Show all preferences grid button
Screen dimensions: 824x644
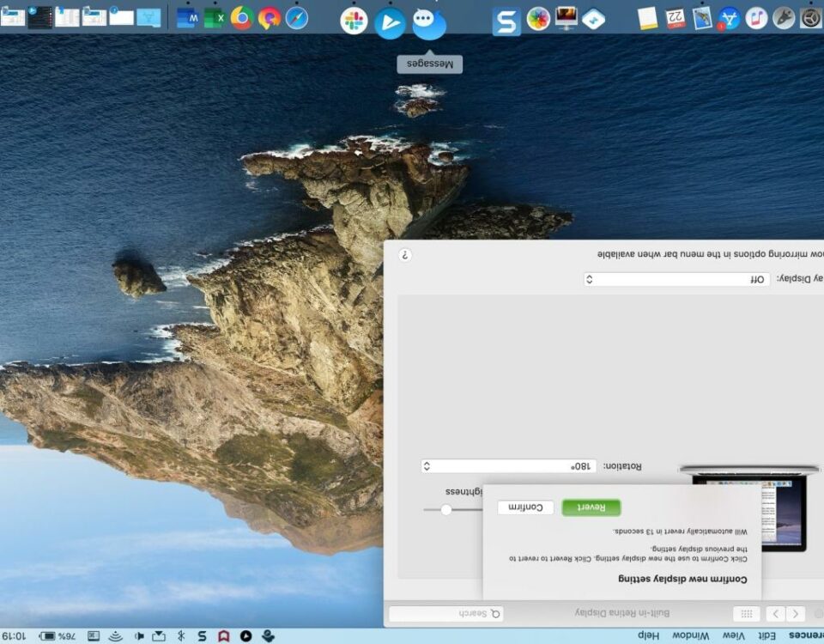coord(746,613)
